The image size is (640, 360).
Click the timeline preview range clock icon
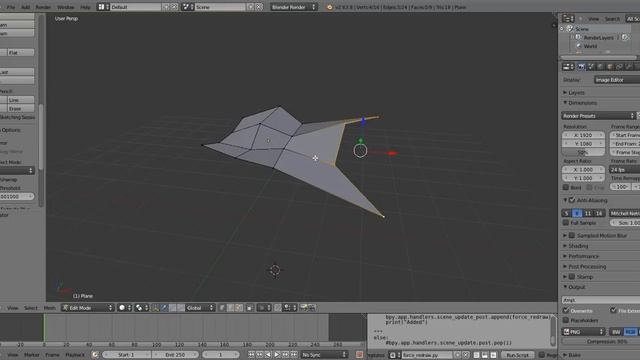coord(95,355)
